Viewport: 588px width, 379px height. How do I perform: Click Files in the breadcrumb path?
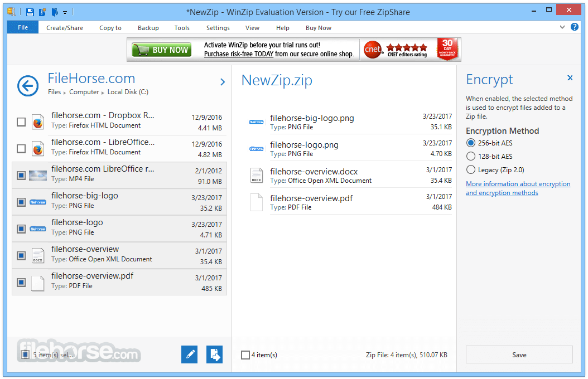[54, 92]
